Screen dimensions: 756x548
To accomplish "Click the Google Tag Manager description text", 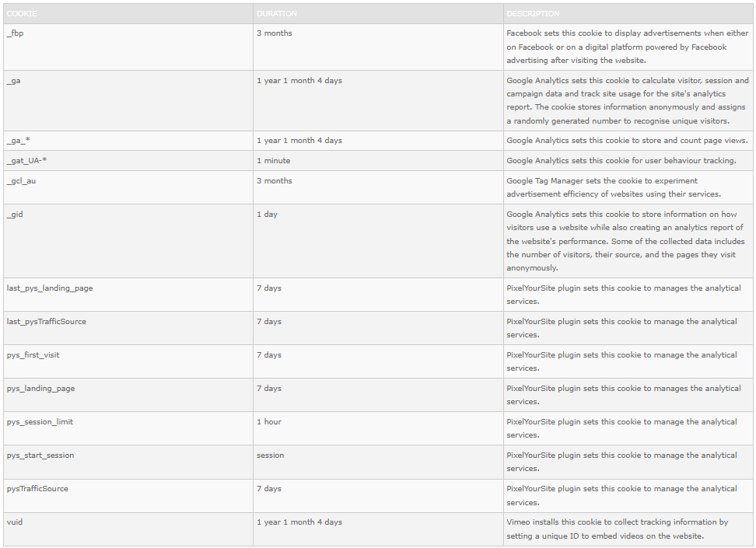I will click(x=614, y=187).
